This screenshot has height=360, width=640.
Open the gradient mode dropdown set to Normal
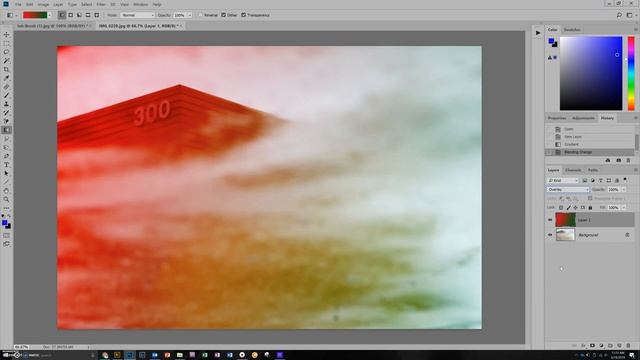coord(137,15)
